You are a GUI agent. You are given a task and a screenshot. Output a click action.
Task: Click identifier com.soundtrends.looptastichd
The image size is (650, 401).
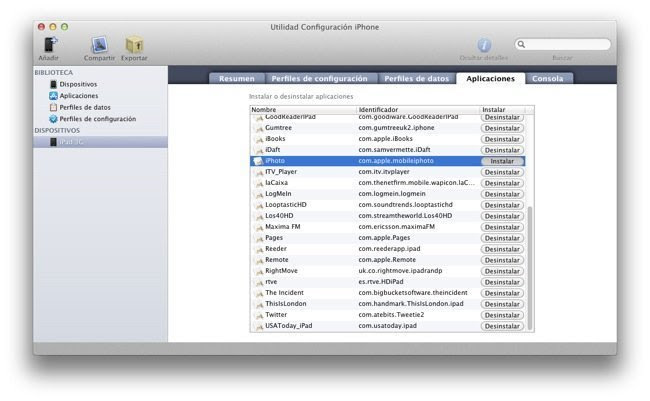[x=405, y=204]
